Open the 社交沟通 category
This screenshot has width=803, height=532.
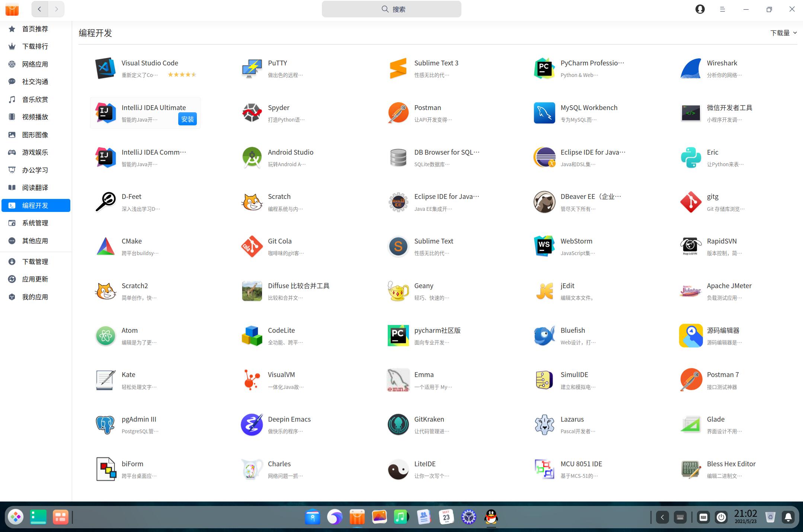point(36,82)
